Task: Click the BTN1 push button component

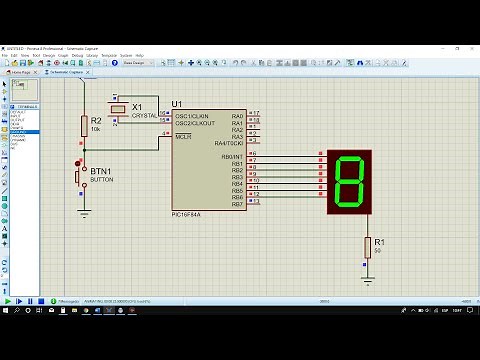Action: coord(81,177)
